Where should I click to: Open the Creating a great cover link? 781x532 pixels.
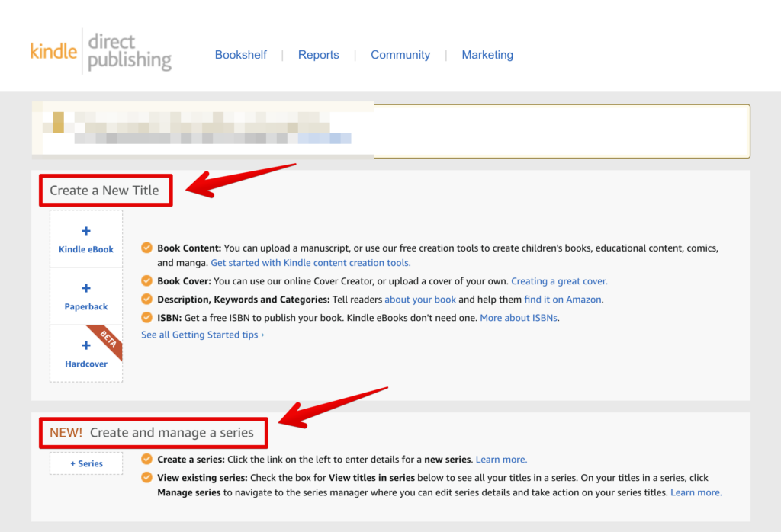(559, 281)
